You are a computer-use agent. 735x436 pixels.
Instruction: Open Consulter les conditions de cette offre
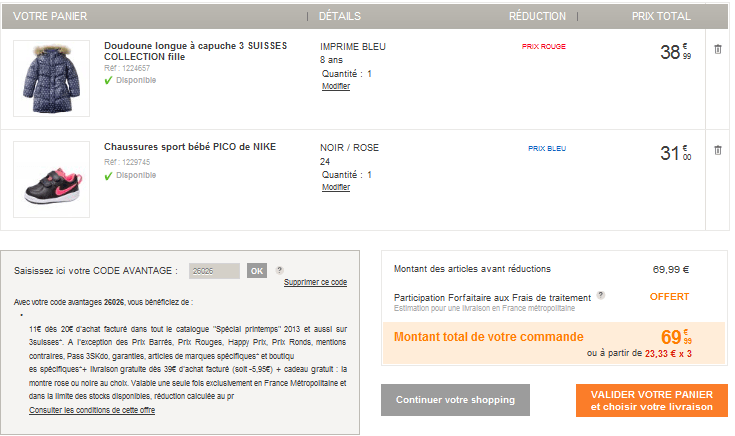[92, 410]
